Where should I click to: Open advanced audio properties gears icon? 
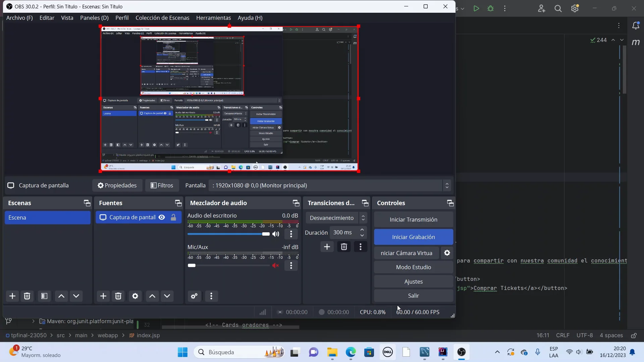pyautogui.click(x=194, y=296)
